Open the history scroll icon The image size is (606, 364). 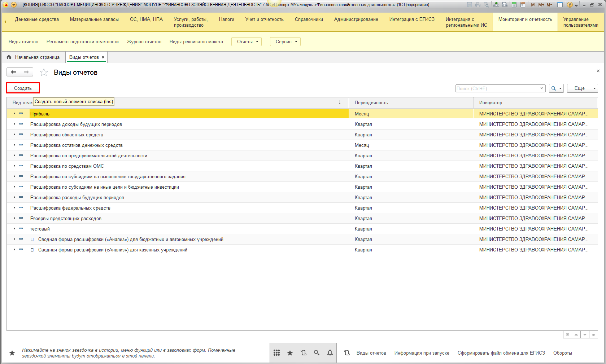point(303,353)
